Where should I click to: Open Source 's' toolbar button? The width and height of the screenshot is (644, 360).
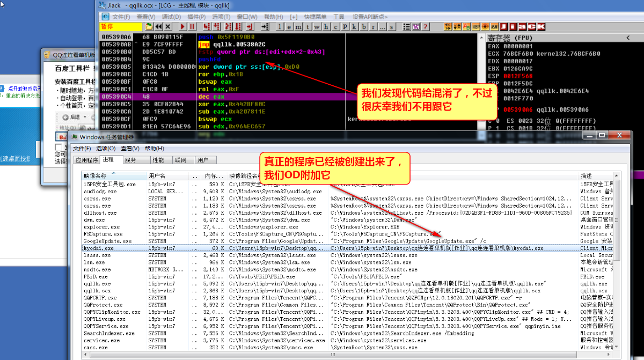pyautogui.click(x=392, y=26)
